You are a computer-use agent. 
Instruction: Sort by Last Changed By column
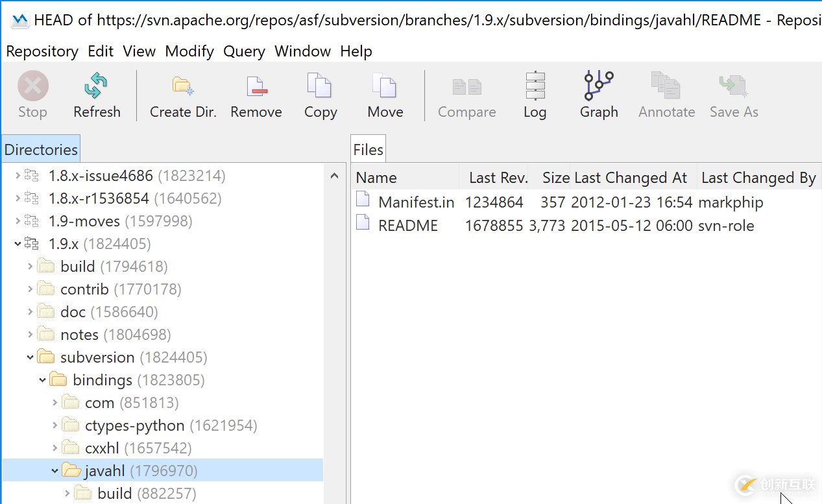[x=759, y=178]
